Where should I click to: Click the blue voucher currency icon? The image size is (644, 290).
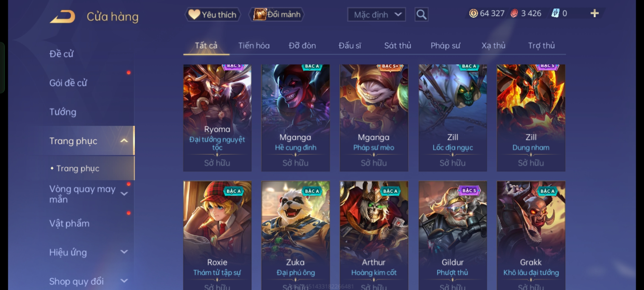(x=555, y=13)
